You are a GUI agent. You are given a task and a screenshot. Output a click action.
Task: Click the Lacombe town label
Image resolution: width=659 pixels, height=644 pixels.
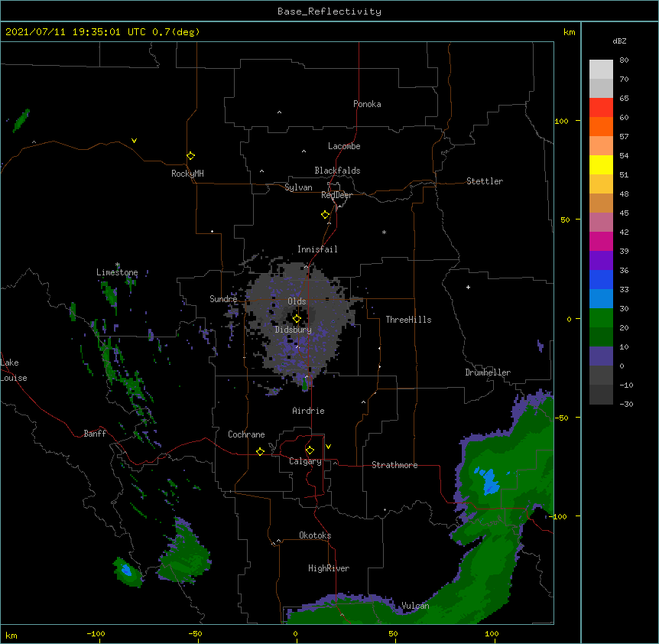point(344,146)
